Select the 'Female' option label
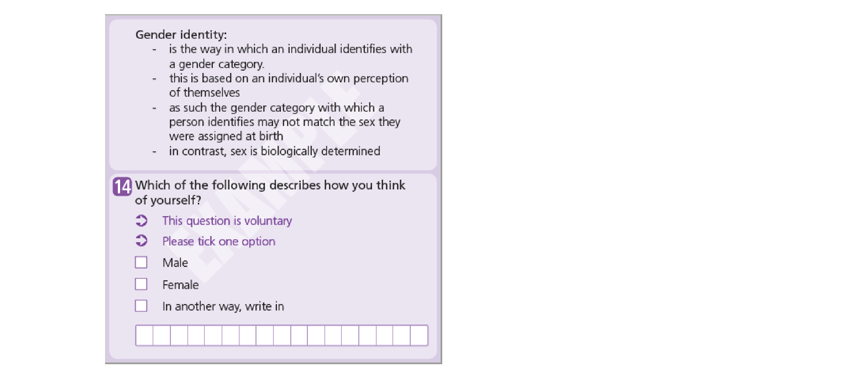Image resolution: width=868 pixels, height=375 pixels. (181, 285)
